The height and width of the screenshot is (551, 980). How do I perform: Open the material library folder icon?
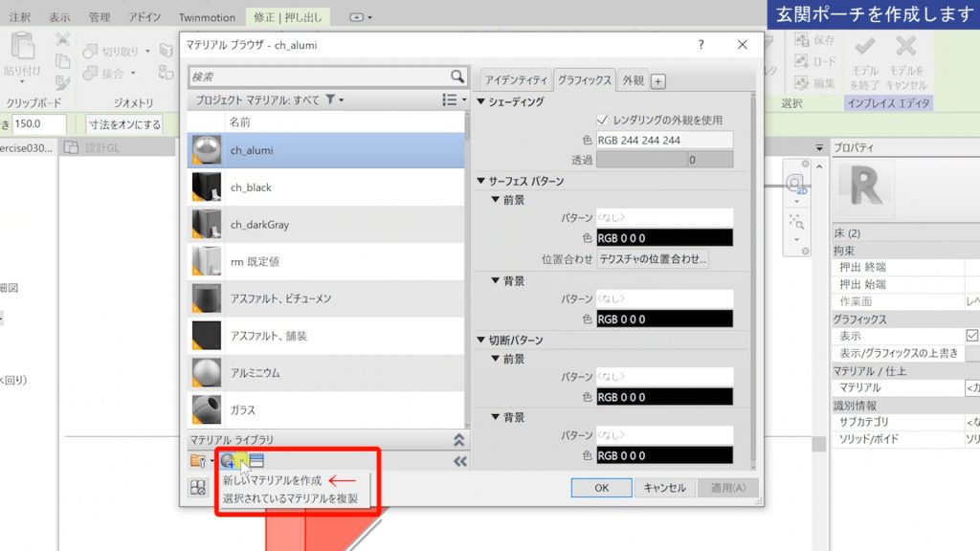tap(196, 460)
